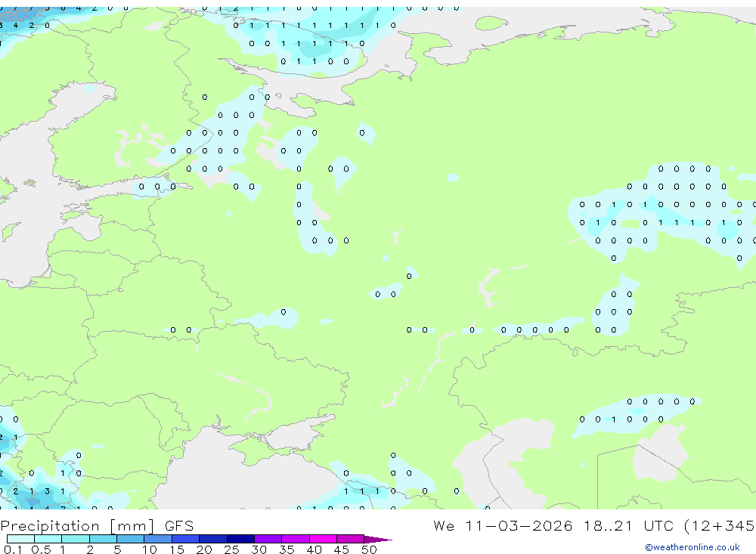
Task: Select the 2–5 mm legend color box
Action: click(103, 539)
